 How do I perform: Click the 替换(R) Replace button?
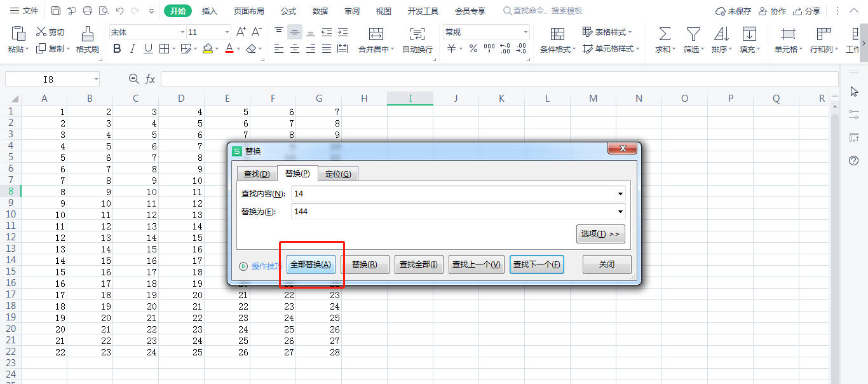[365, 264]
